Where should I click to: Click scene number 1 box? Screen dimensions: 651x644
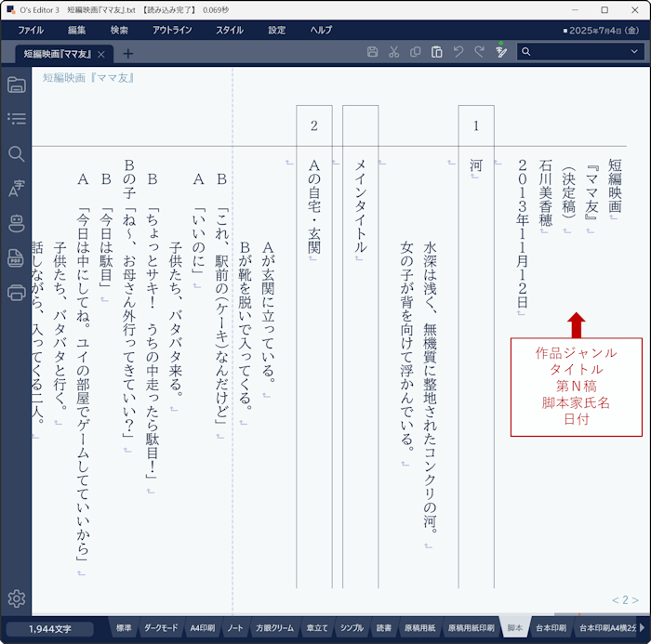point(476,125)
